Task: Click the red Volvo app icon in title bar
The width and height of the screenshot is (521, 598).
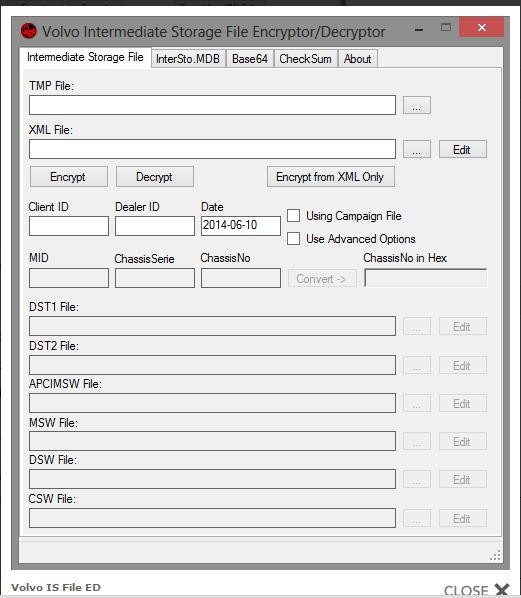Action: click(x=29, y=31)
